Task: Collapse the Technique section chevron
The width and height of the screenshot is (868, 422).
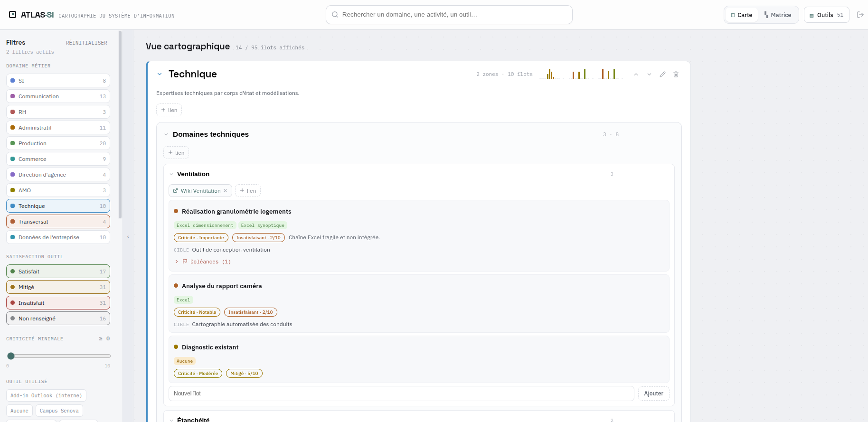Action: 160,74
